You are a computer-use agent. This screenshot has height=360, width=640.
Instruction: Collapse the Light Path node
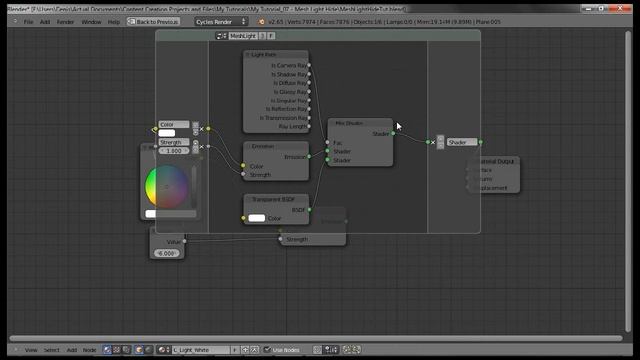coord(247,54)
